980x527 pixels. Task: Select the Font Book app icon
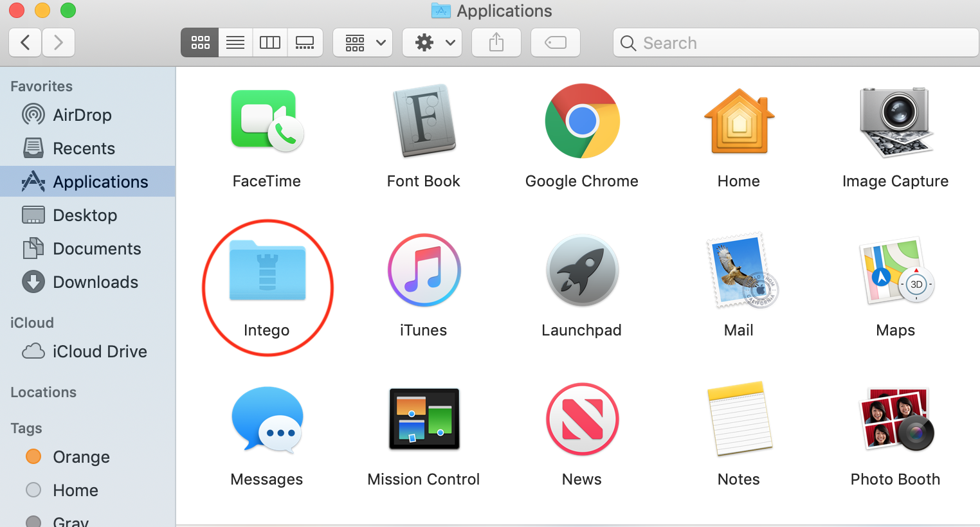[x=424, y=121]
